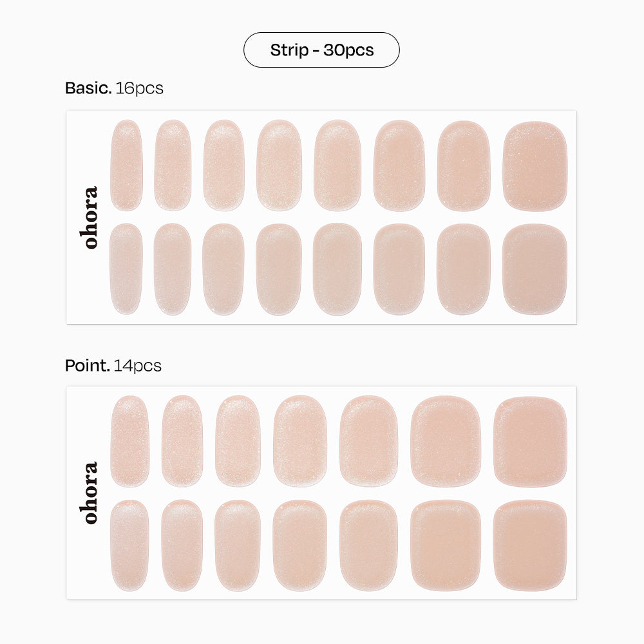Screen dimensions: 644x644
Task: Choose the widest nail strip in Basic bottom row
Action: click(x=535, y=269)
